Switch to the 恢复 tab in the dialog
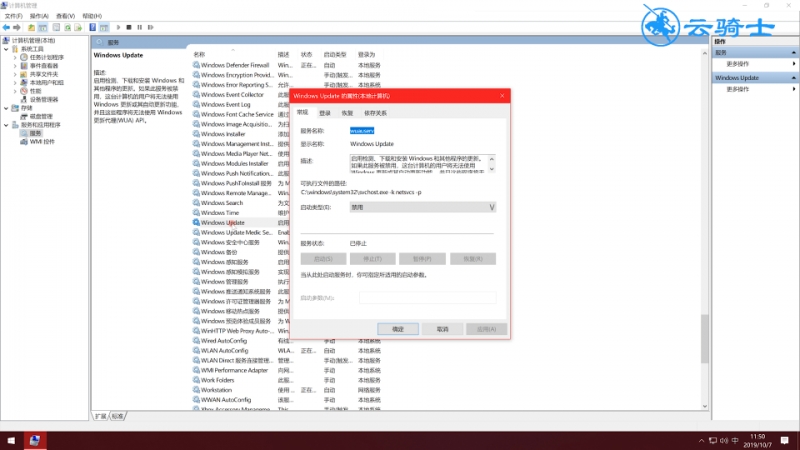Viewport: 800px width, 450px height. [347, 113]
